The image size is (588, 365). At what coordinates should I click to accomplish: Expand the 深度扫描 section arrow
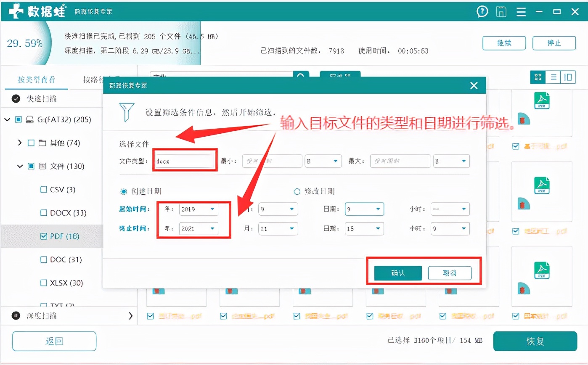point(130,316)
